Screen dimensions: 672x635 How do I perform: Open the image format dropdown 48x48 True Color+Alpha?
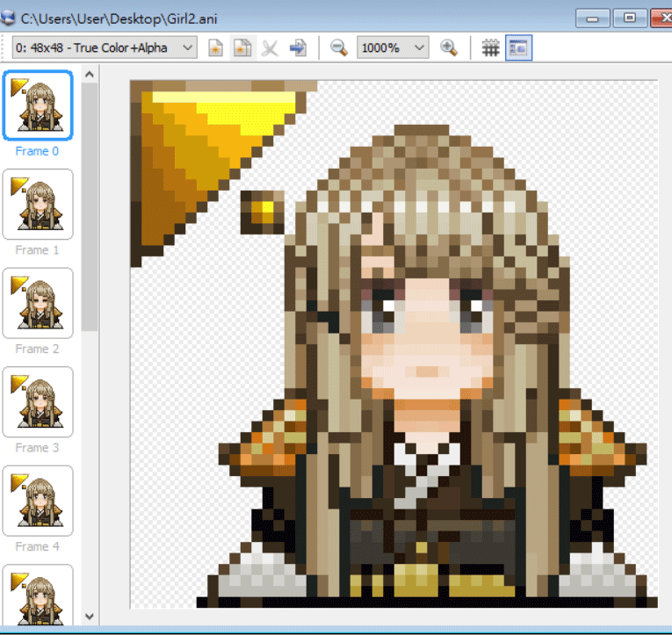point(105,47)
